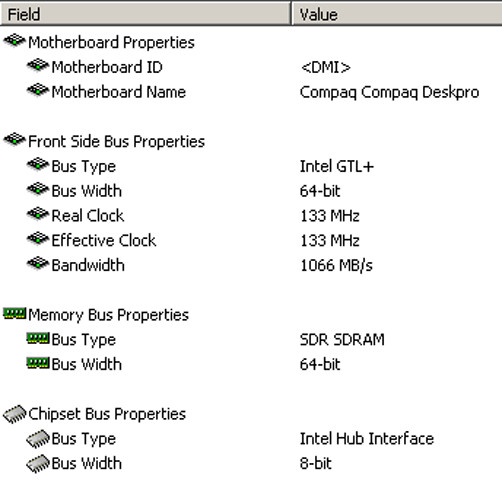
Task: Click the divider between Field and Value headers
Action: point(291,14)
